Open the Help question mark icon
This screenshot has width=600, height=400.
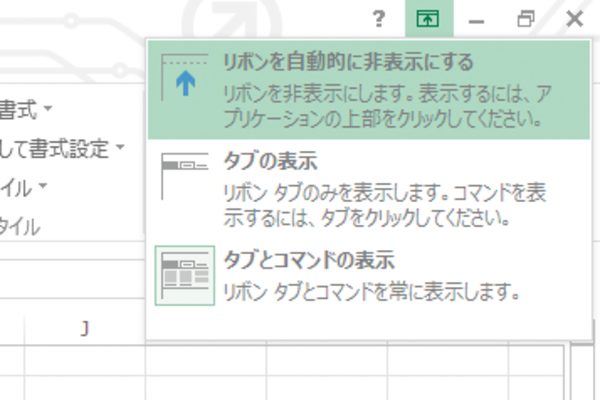tap(378, 19)
